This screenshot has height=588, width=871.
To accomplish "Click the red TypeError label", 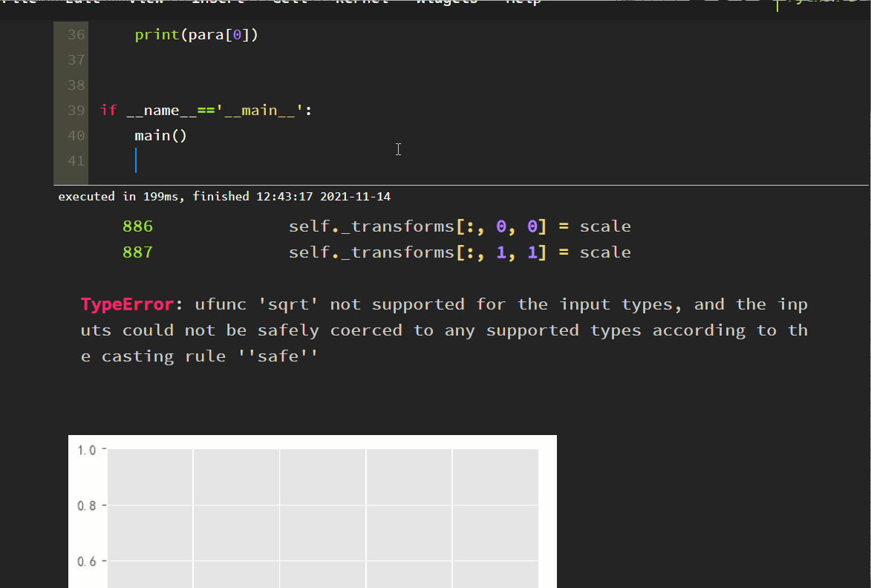I will [127, 305].
